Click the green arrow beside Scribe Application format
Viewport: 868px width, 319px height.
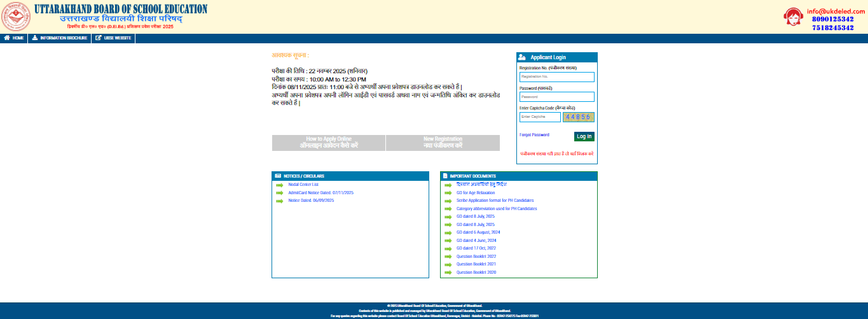tap(448, 201)
